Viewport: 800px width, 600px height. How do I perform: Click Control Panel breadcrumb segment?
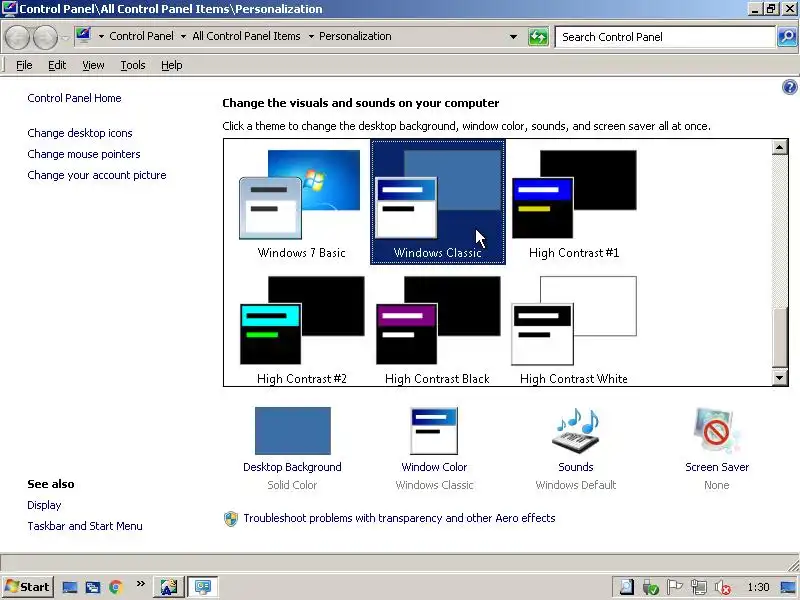(x=141, y=36)
